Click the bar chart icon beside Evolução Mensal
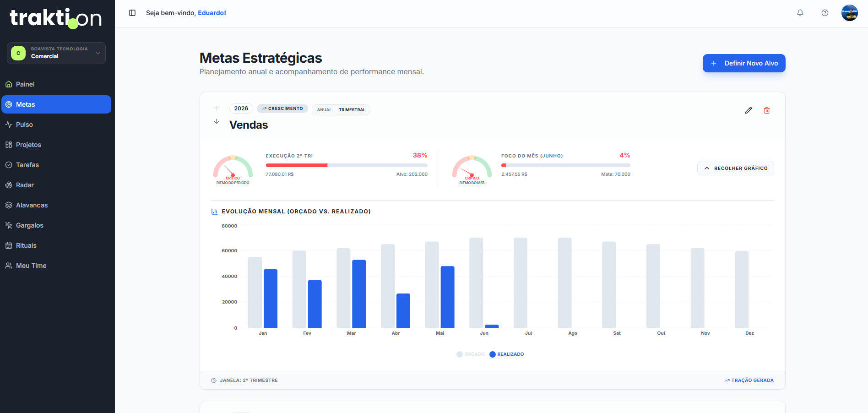 click(214, 212)
